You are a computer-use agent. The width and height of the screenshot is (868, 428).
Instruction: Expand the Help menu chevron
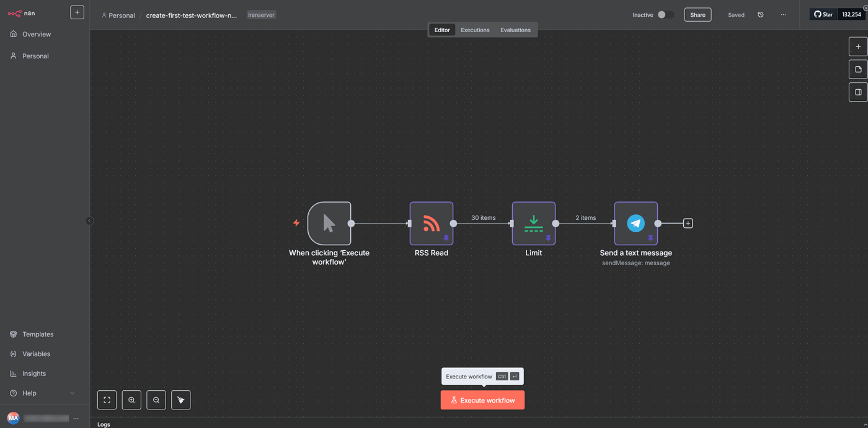72,393
